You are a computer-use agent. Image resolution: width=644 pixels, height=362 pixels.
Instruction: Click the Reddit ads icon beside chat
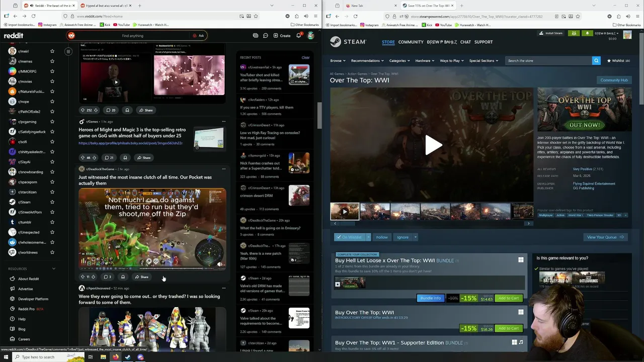[x=256, y=36]
